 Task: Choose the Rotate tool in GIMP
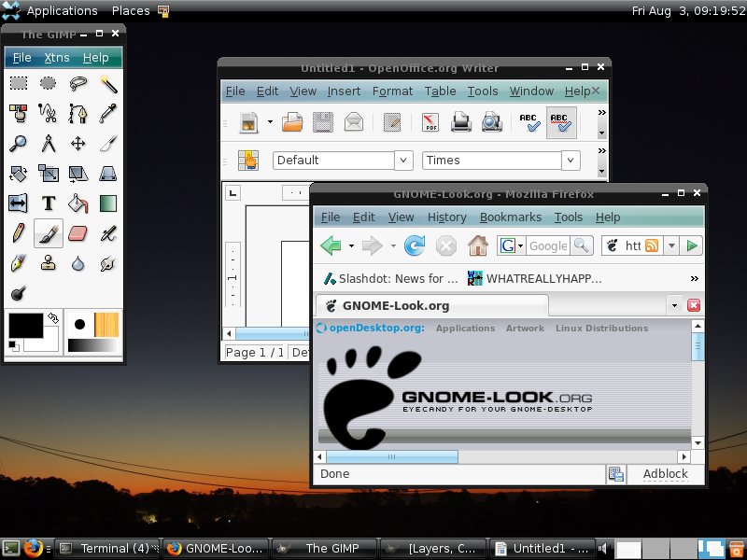click(19, 174)
